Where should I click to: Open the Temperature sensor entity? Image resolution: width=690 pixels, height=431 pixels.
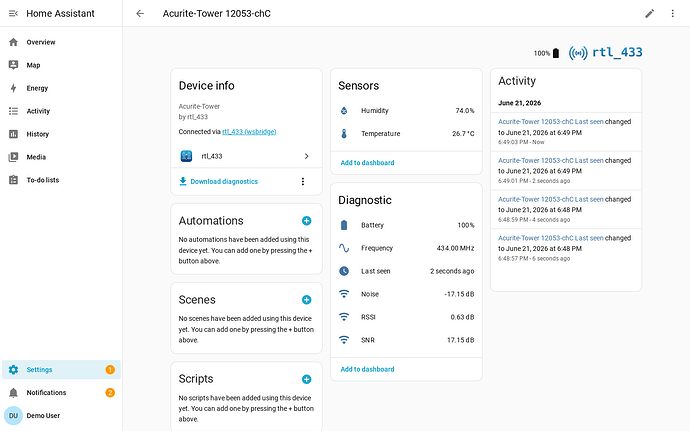click(406, 133)
